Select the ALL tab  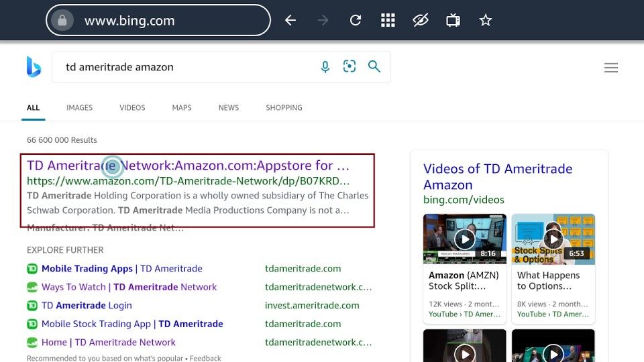tap(34, 107)
